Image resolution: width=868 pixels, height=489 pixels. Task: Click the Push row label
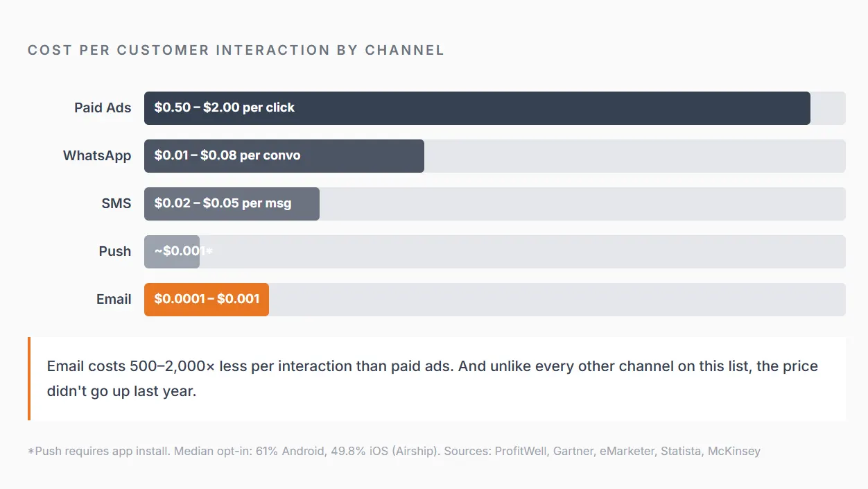click(x=115, y=252)
